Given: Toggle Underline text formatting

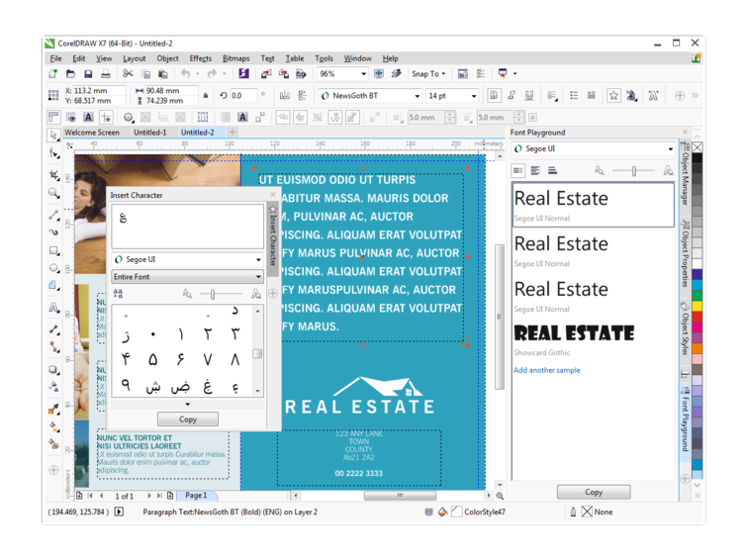Looking at the screenshot, I should (x=528, y=95).
